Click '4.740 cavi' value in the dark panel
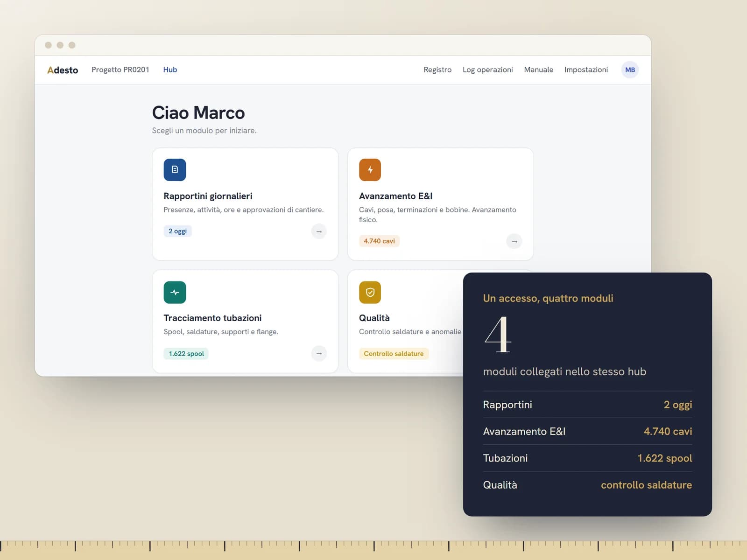This screenshot has height=560, width=747. tap(668, 431)
